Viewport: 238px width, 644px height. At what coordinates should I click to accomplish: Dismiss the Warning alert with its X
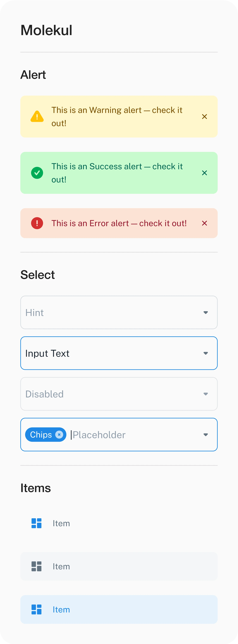tap(204, 116)
